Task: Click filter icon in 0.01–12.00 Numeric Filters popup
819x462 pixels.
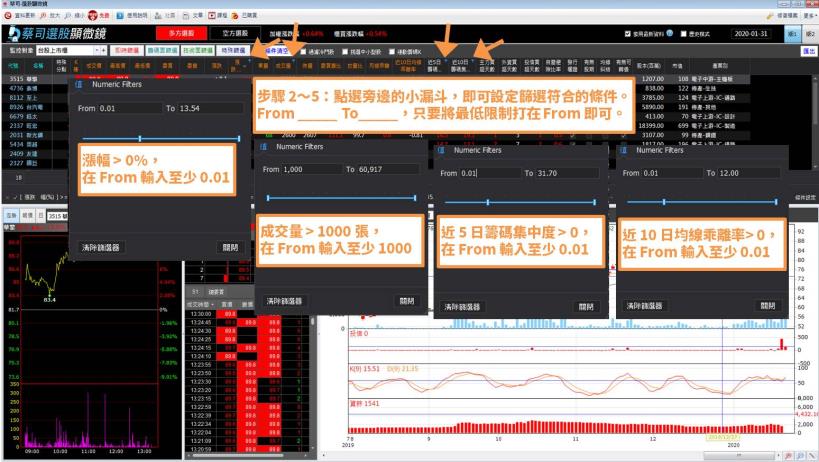Action: (624, 150)
